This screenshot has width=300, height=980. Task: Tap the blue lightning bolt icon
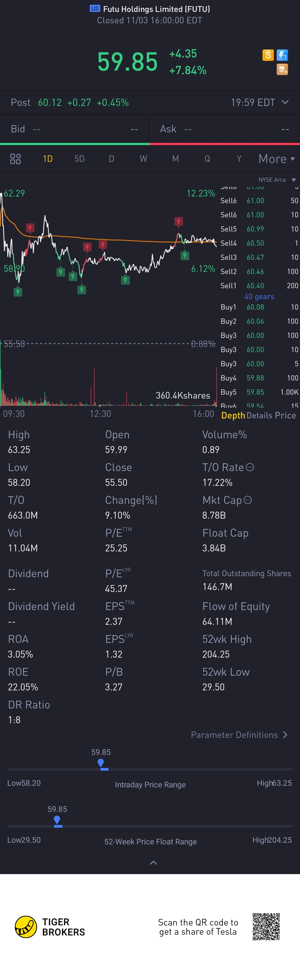(x=282, y=55)
